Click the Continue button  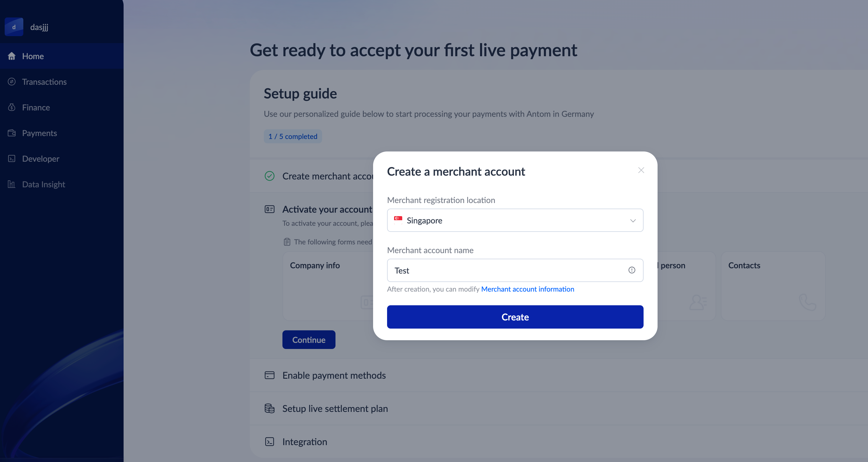pos(309,340)
